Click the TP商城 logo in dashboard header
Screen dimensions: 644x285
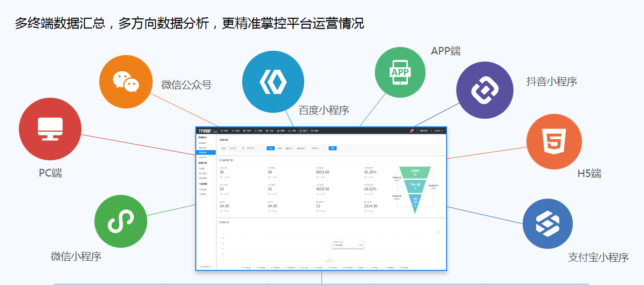(x=207, y=131)
